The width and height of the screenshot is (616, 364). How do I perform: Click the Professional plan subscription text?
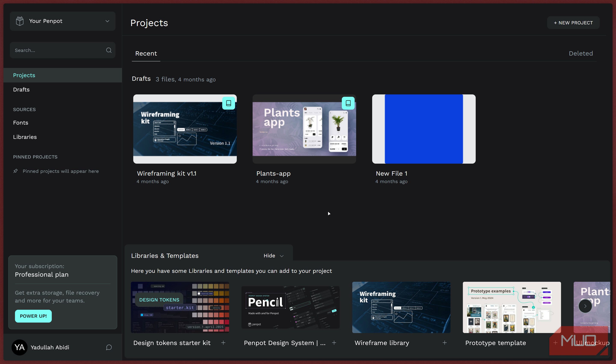point(42,274)
